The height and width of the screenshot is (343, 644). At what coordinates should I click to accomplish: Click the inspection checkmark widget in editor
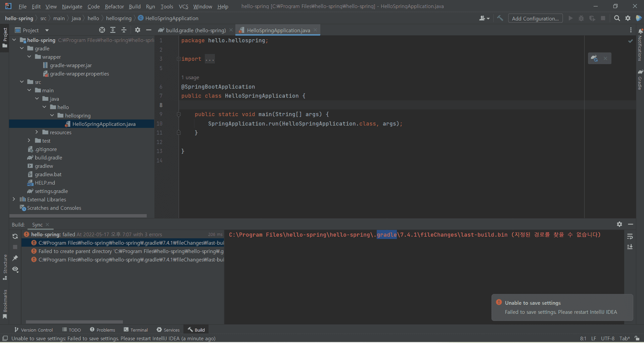(630, 41)
